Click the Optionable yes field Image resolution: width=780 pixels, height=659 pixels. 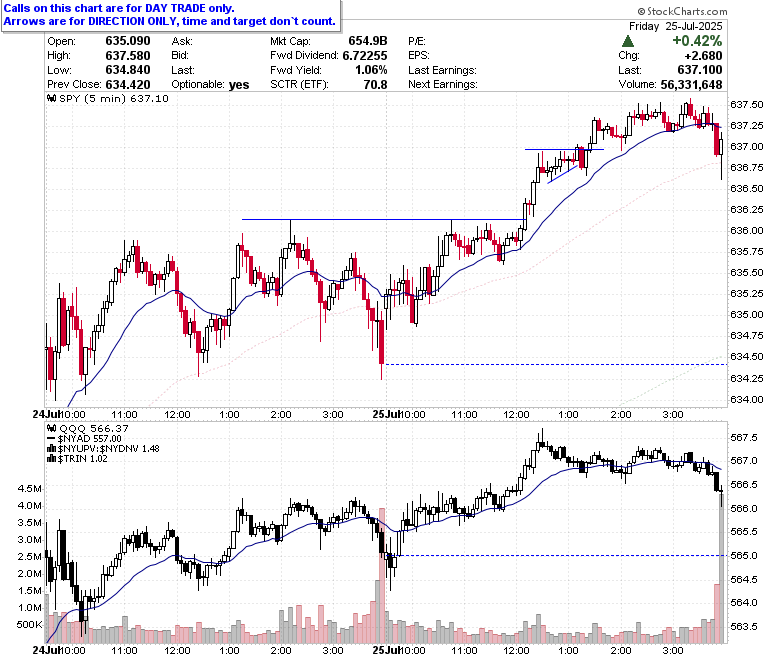(x=210, y=85)
